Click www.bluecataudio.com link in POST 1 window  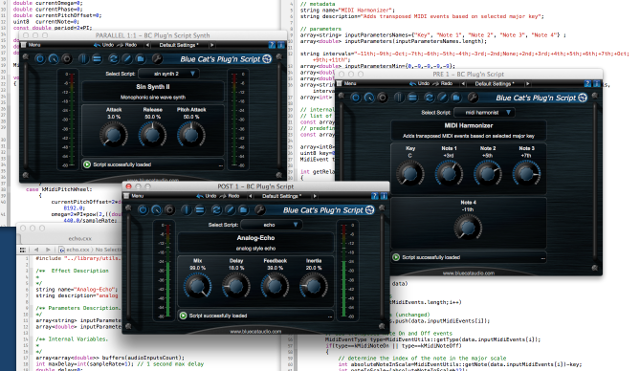pos(256,331)
